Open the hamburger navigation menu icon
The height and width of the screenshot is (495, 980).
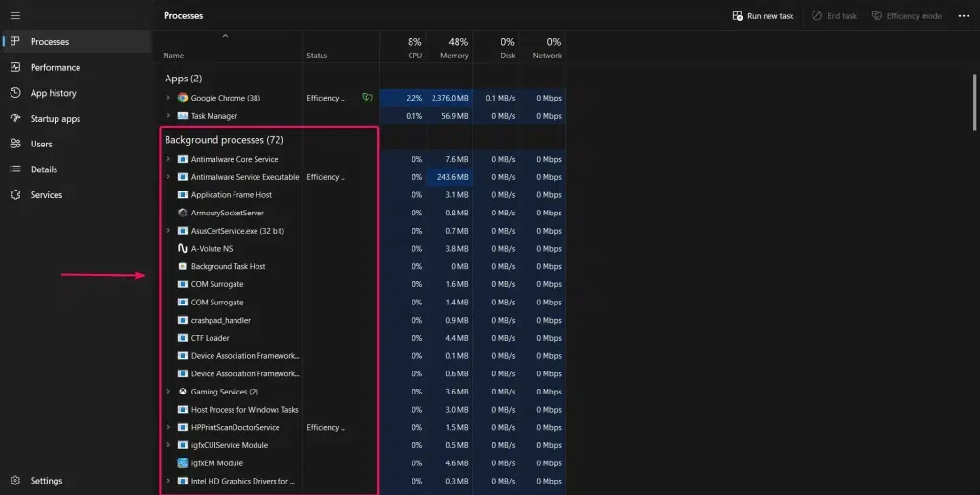(x=15, y=15)
